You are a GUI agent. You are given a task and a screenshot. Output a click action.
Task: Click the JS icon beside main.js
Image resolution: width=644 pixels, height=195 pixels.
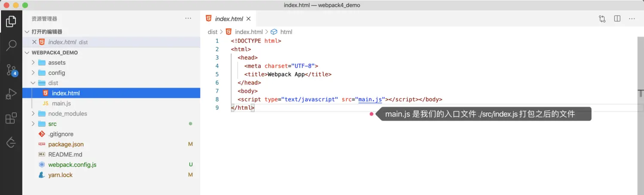pos(46,103)
